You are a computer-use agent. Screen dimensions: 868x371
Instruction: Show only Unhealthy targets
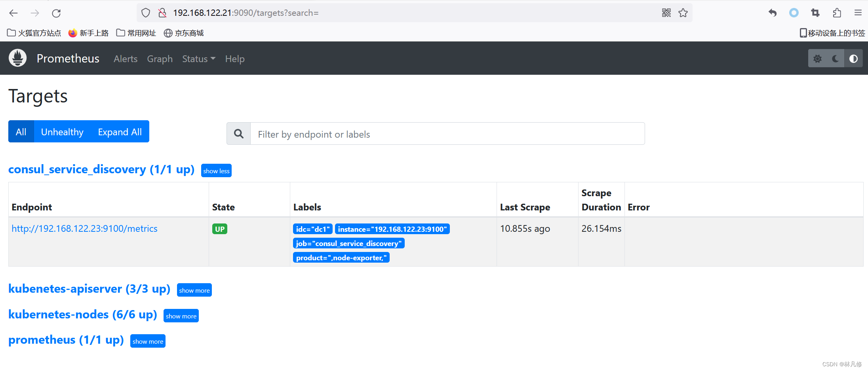(x=62, y=132)
